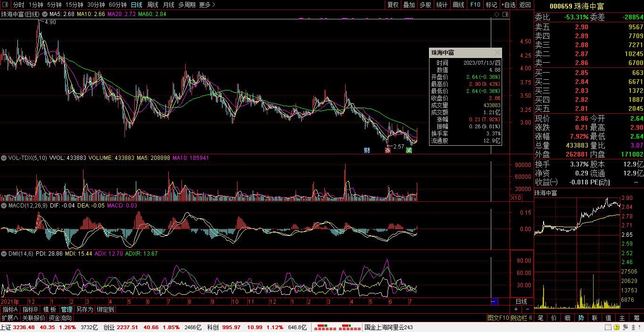Open F10 company info button
This screenshot has height=332, width=644.
pyautogui.click(x=475, y=5)
